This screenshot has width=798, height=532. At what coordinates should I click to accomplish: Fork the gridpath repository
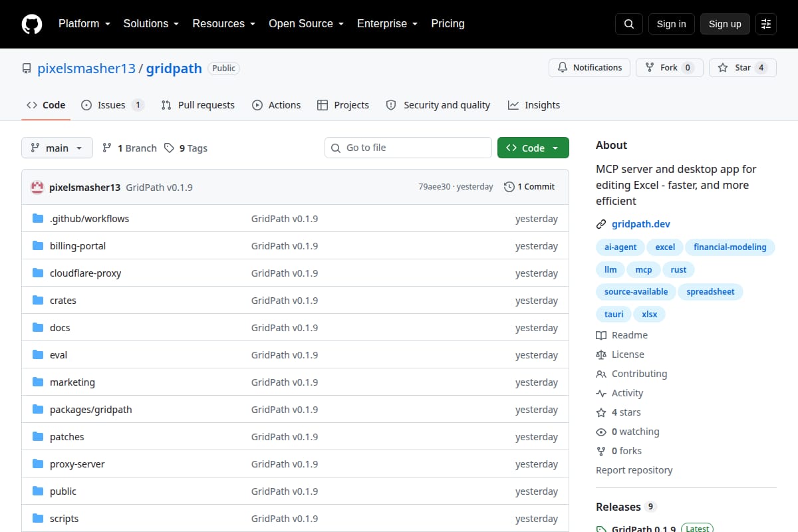tap(669, 68)
